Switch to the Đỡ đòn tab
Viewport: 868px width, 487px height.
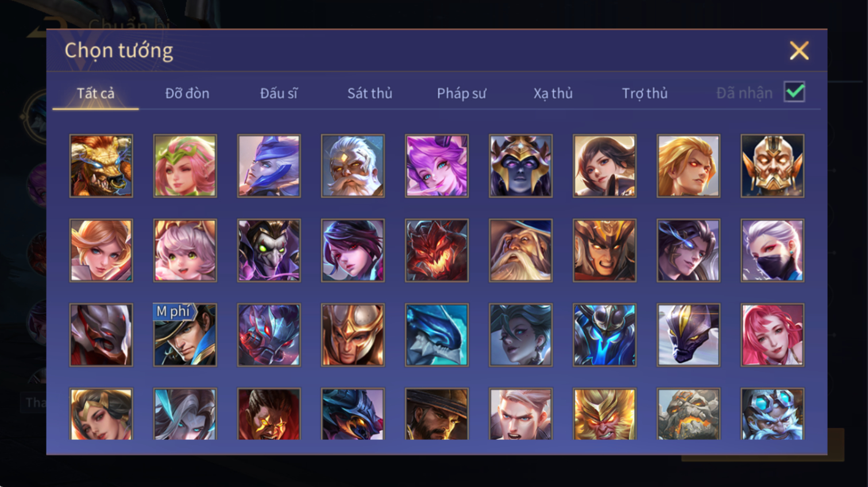coord(187,93)
